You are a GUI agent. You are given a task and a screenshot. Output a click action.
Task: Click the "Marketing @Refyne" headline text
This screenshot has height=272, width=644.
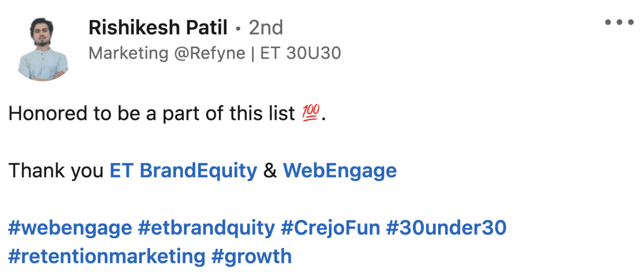click(x=167, y=53)
